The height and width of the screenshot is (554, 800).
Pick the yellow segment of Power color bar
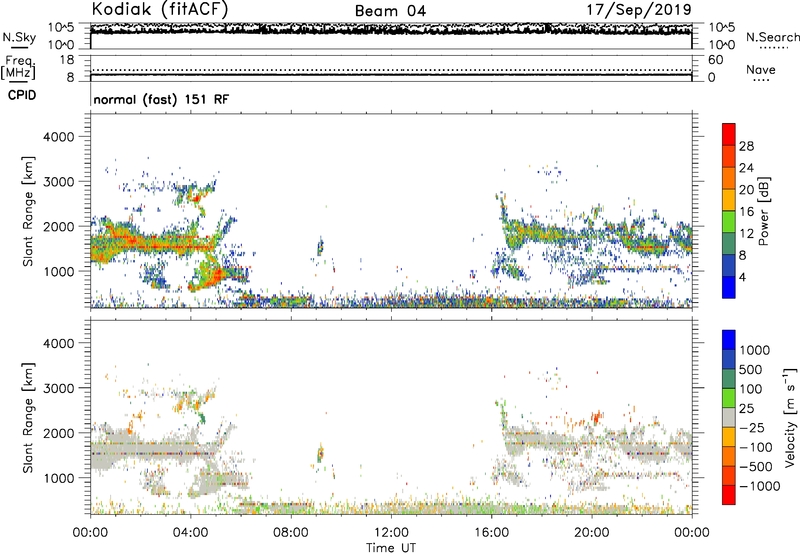click(729, 200)
